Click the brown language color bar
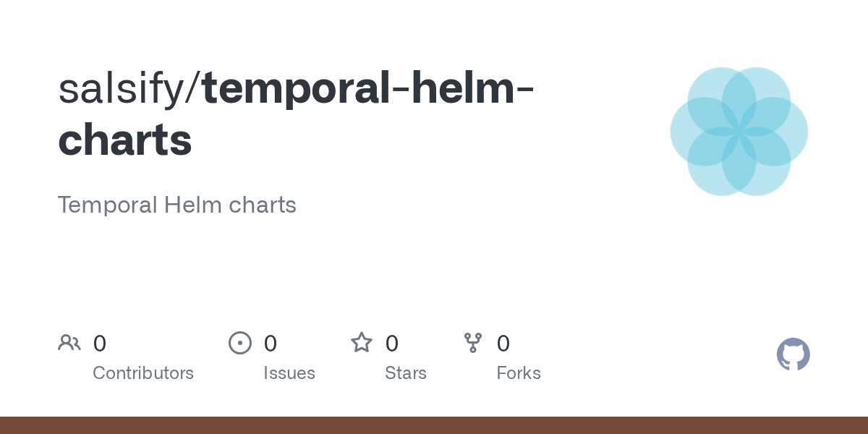 434,425
